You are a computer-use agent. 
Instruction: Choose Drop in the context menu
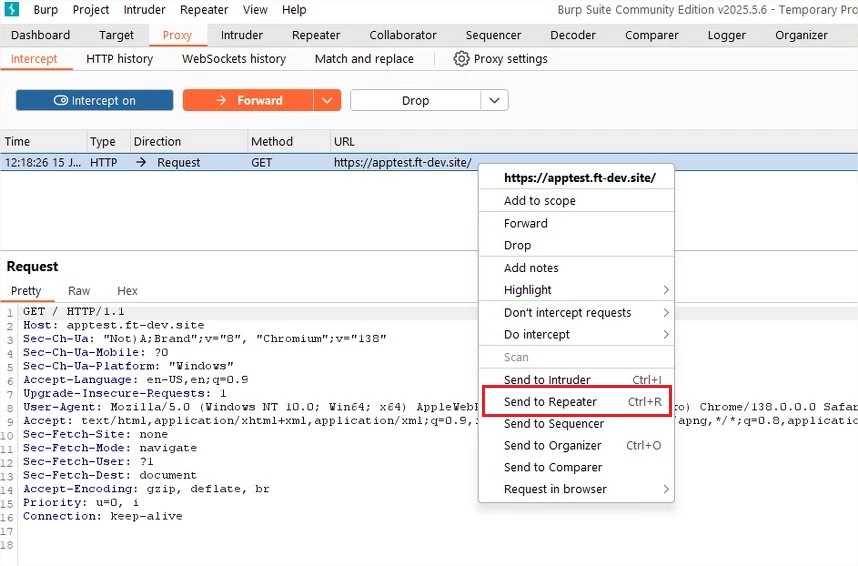[x=576, y=245]
